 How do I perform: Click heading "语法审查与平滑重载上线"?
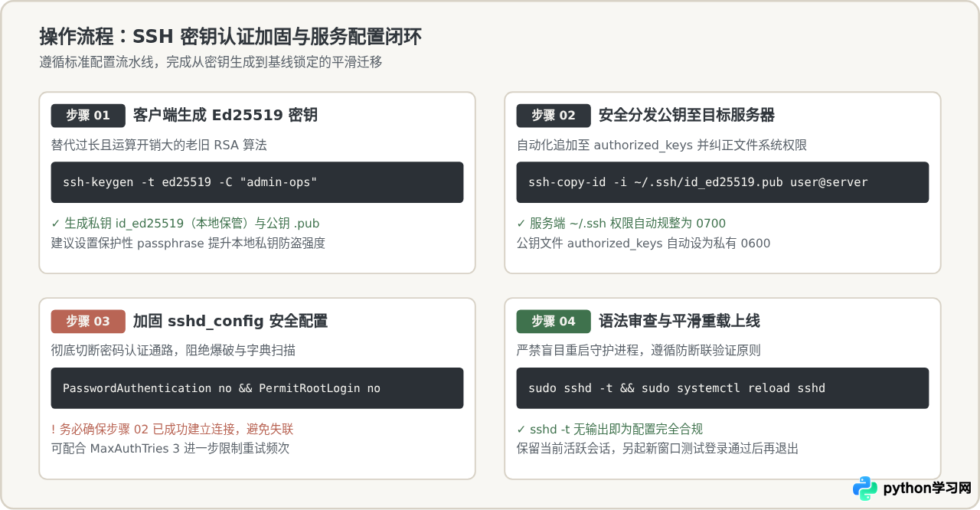click(679, 322)
